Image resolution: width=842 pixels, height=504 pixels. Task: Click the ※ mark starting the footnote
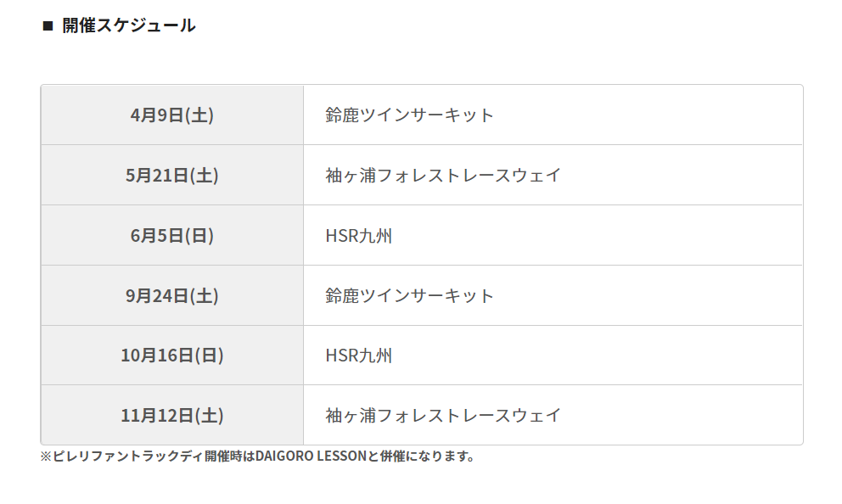coord(46,456)
